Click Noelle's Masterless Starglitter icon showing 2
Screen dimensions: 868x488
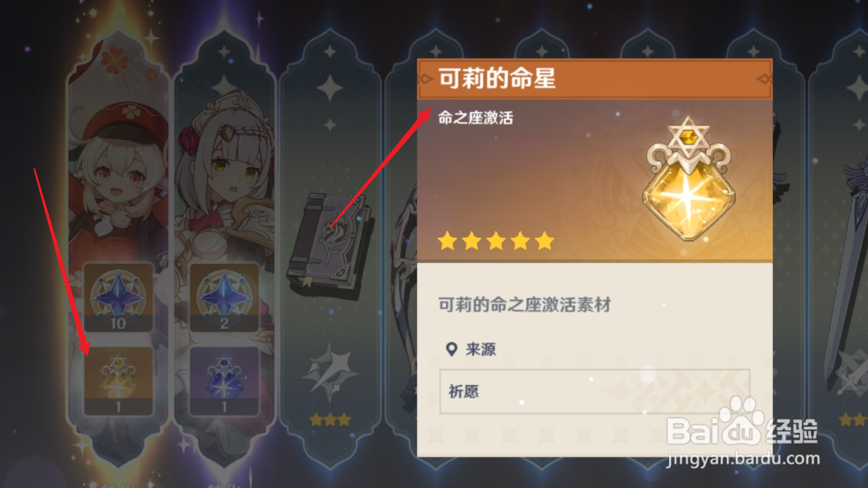223,297
